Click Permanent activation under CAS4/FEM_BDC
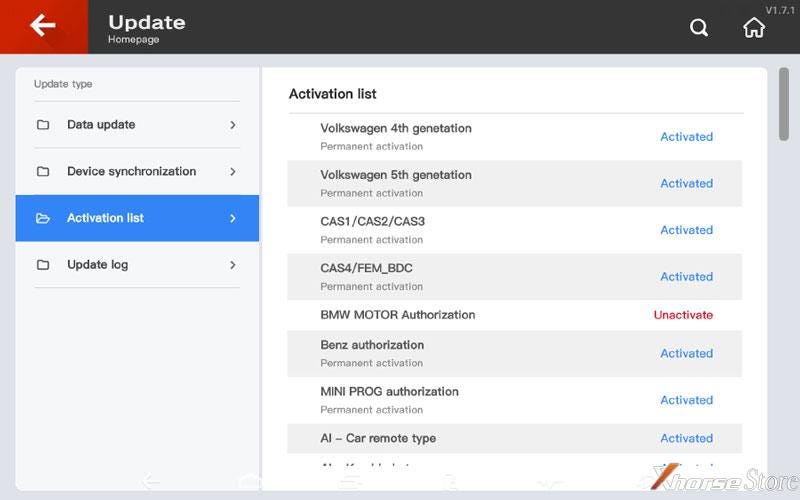800x500 pixels. (371, 287)
